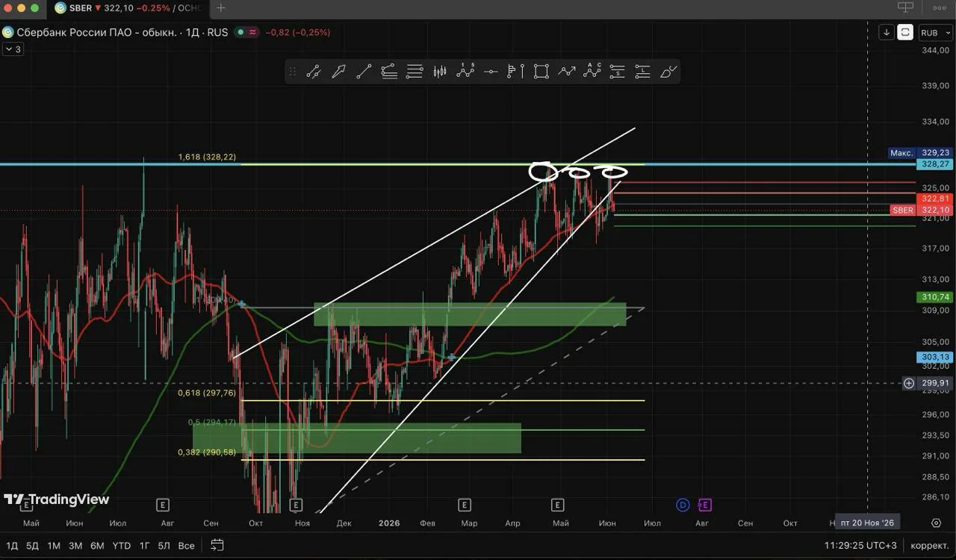Grab the drawing toolbar drag handle
The image size is (956, 560).
[x=292, y=72]
